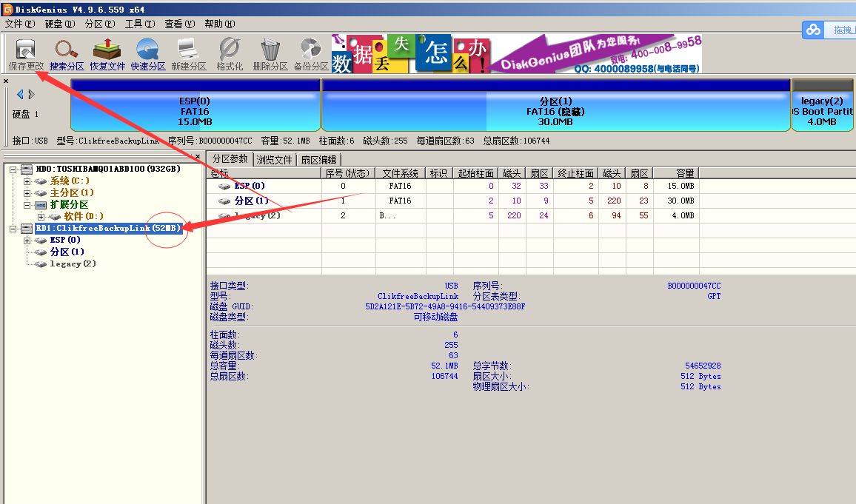Click 容量:52.1MB in the disk info line
The image size is (856, 504).
285,141
